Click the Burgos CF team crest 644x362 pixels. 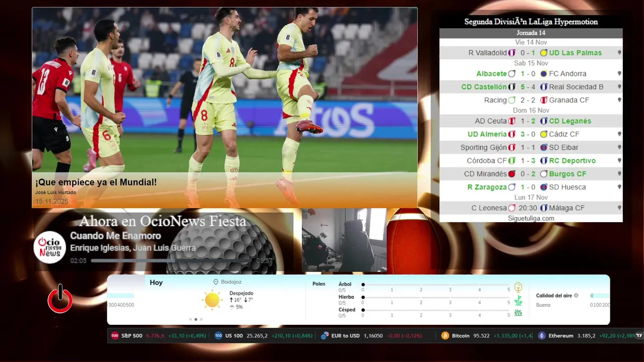[x=543, y=174]
